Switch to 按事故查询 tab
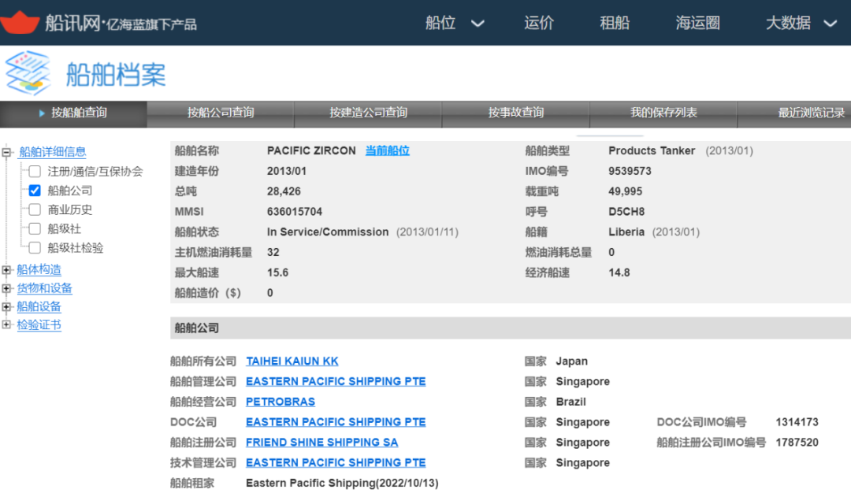 coord(515,113)
